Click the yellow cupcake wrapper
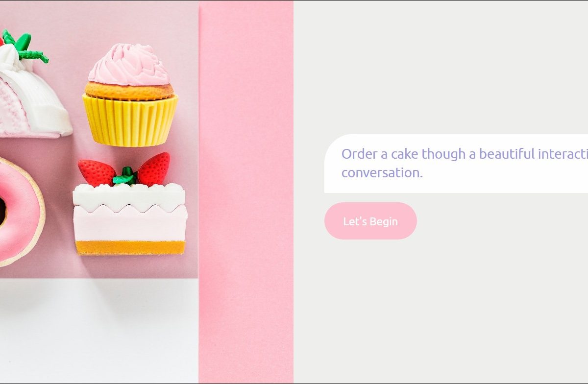Image resolution: width=588 pixels, height=384 pixels. click(130, 120)
